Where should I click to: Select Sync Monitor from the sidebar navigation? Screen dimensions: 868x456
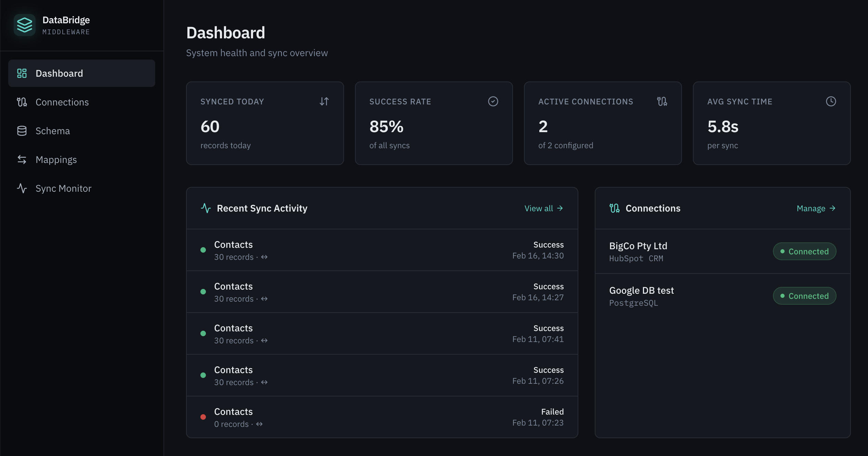63,188
